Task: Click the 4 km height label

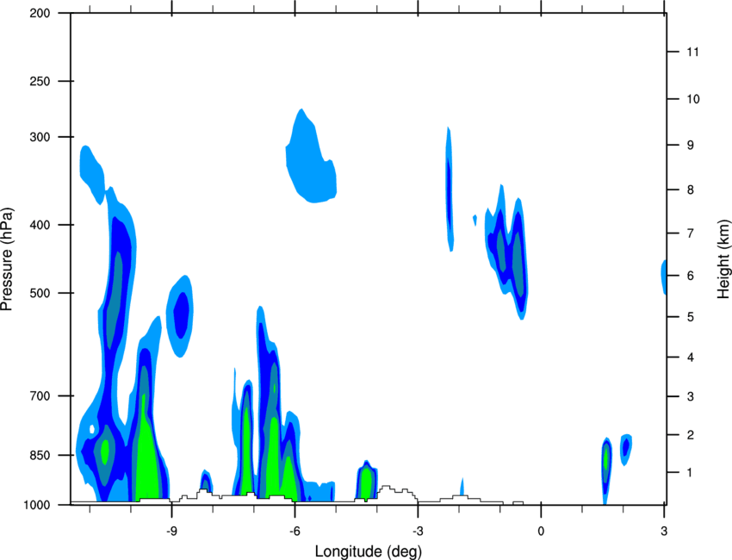Action: tap(691, 358)
